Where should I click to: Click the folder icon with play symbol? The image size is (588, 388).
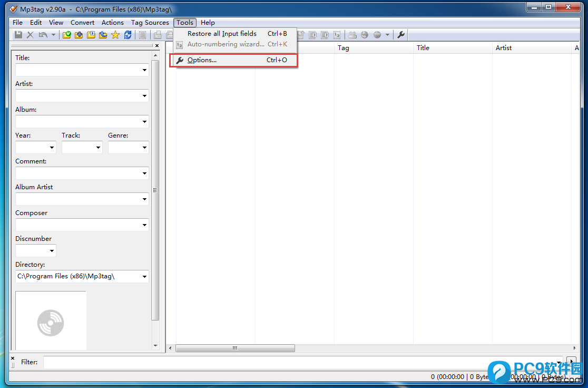click(x=91, y=35)
